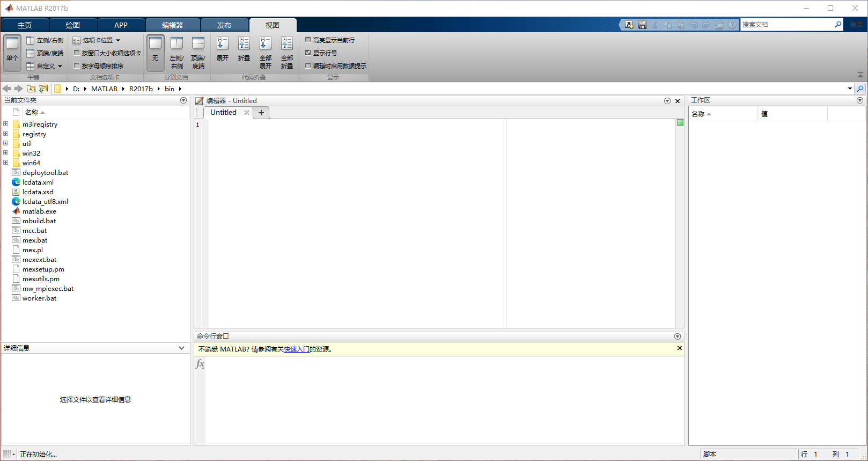
Task: Choose the 左侧/右侧 tile layout in 平铺 group
Action: coord(45,40)
